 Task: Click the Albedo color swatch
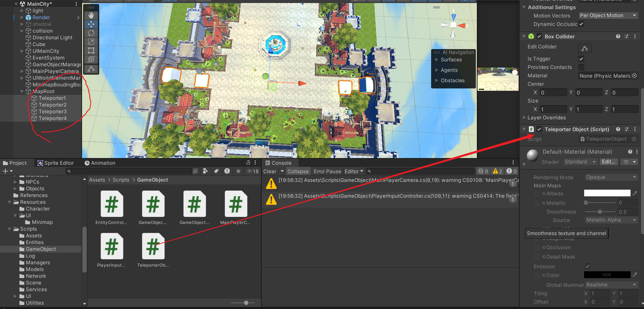(x=607, y=193)
